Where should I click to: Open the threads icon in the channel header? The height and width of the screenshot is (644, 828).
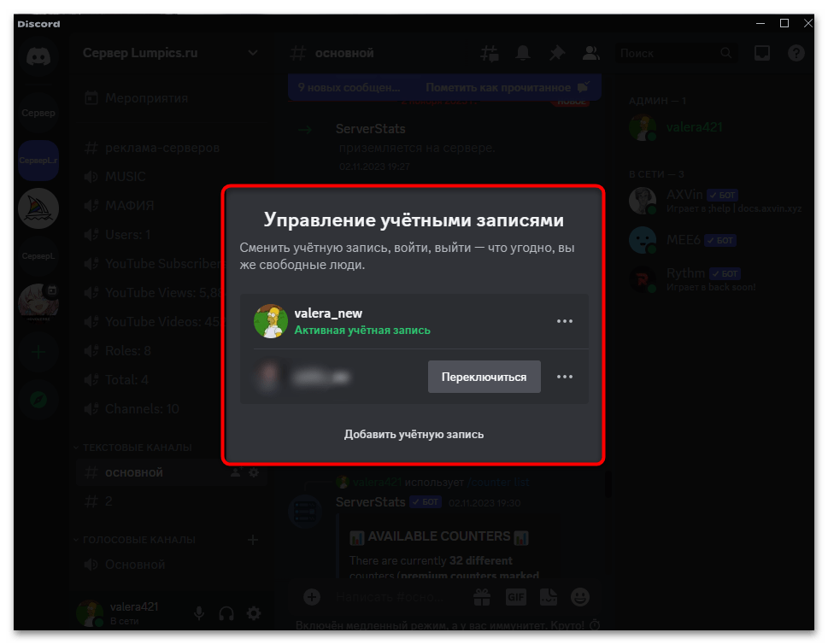pyautogui.click(x=489, y=52)
